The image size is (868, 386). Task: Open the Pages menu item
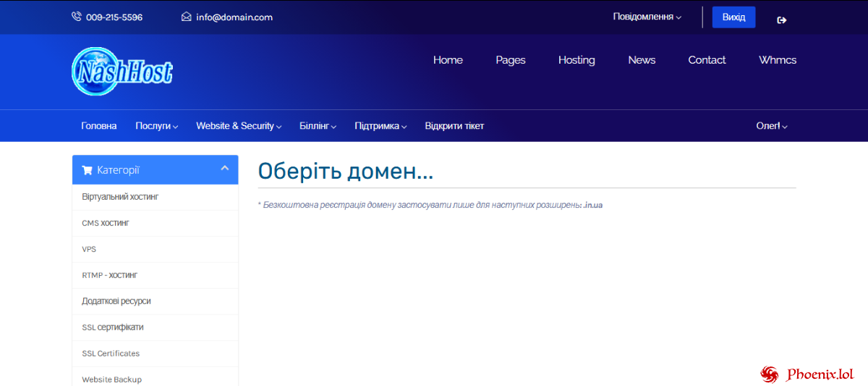[x=511, y=60]
